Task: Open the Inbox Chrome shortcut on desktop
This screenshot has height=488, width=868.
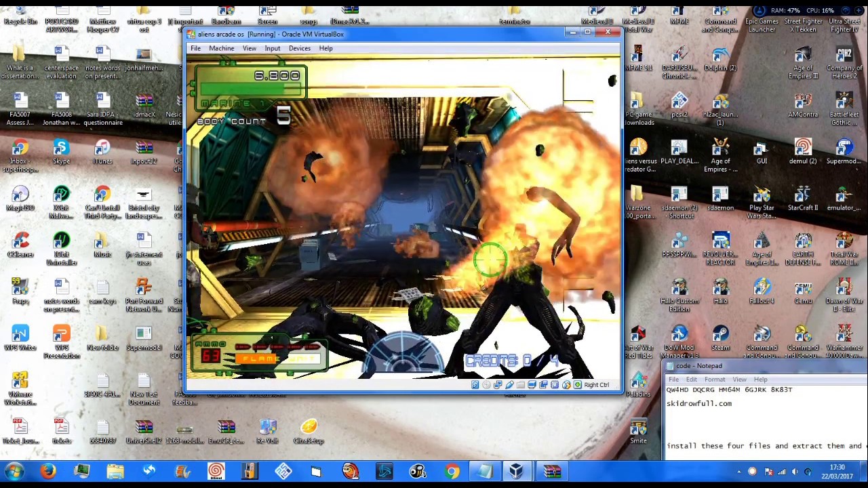Action: pos(20,155)
